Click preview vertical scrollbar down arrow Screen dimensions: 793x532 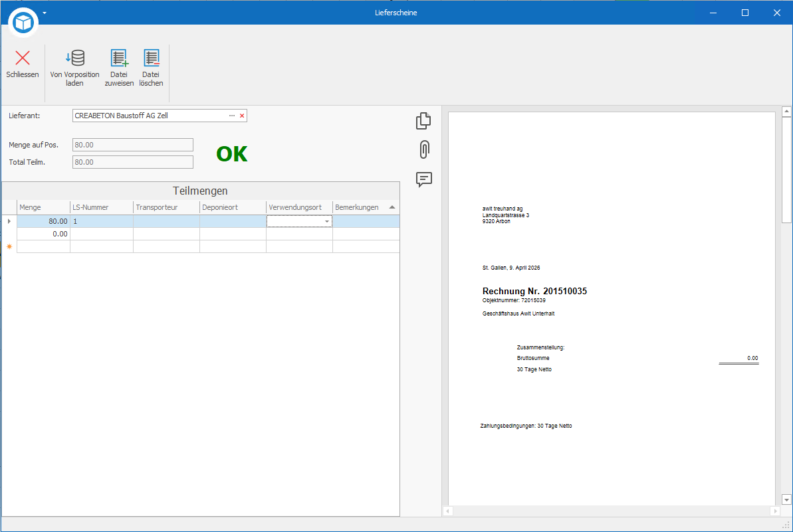(x=786, y=499)
